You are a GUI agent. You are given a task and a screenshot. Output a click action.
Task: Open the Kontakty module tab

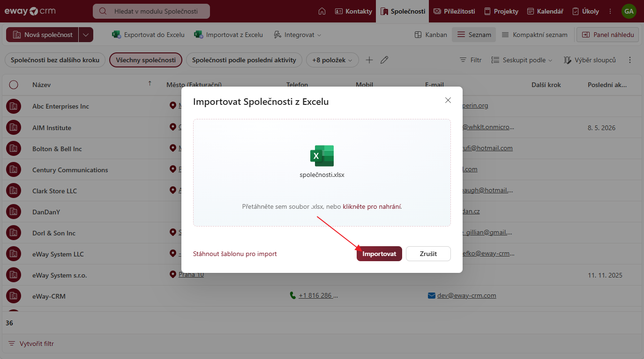tap(353, 11)
